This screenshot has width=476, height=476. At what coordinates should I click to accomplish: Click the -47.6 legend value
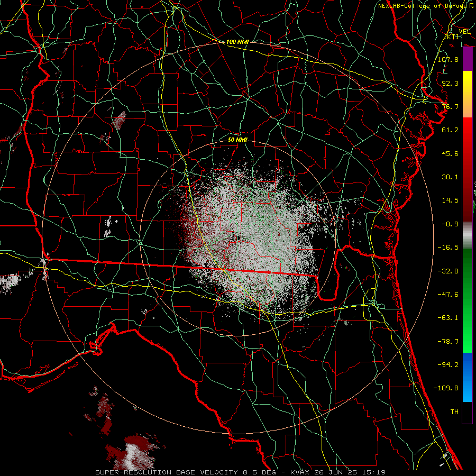pyautogui.click(x=448, y=295)
